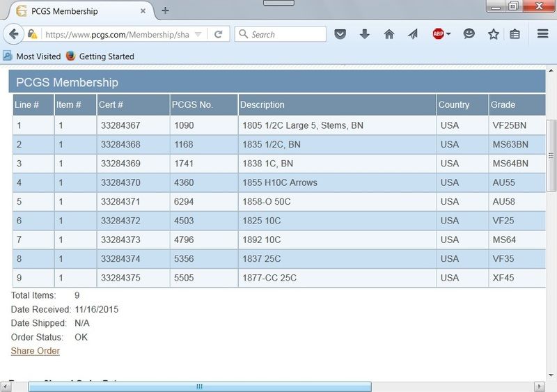Click the paper plane share icon

[413, 34]
